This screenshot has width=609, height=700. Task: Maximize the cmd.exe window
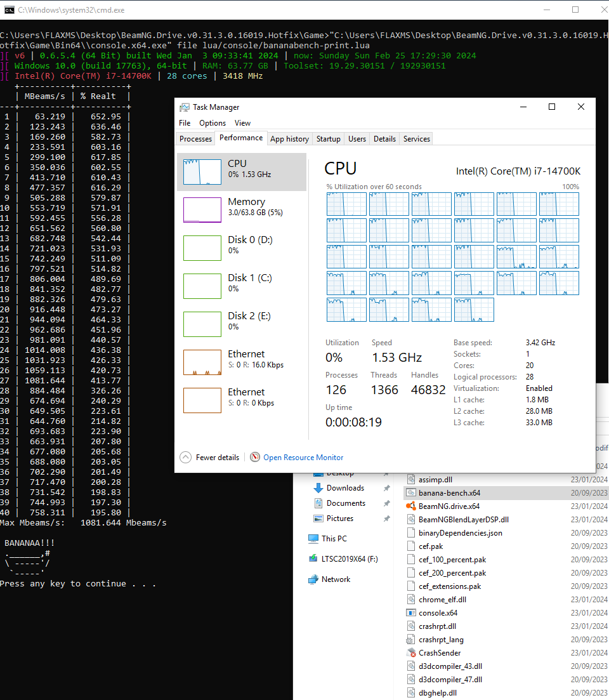[x=575, y=10]
